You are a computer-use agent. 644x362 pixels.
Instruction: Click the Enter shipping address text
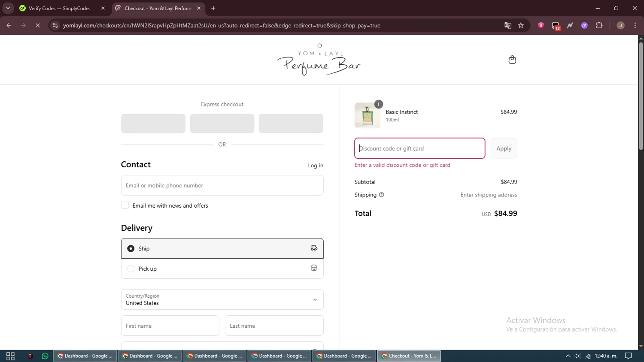489,195
